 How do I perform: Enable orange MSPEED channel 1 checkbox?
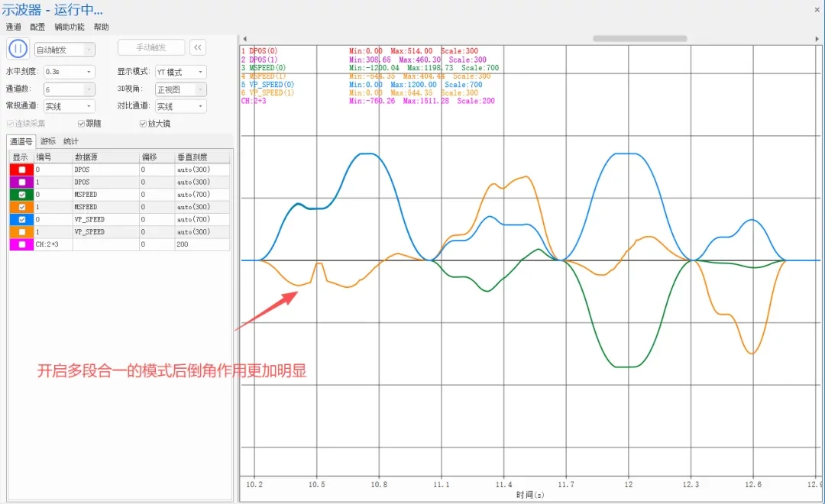(x=22, y=207)
